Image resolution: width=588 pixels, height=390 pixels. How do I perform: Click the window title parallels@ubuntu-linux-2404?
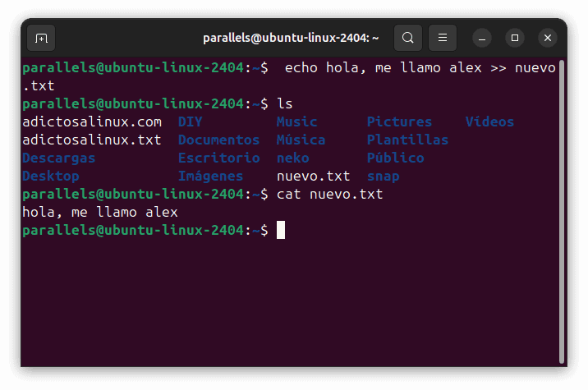point(291,38)
